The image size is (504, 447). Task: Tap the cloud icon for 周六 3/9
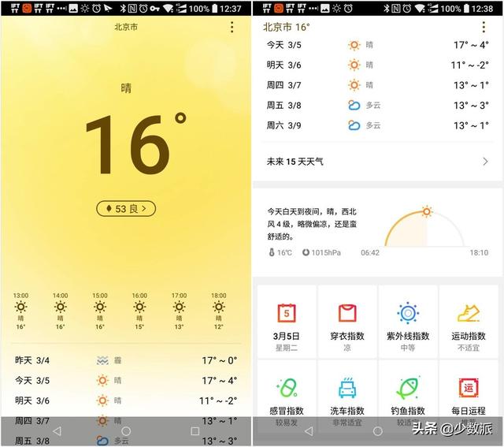point(354,125)
